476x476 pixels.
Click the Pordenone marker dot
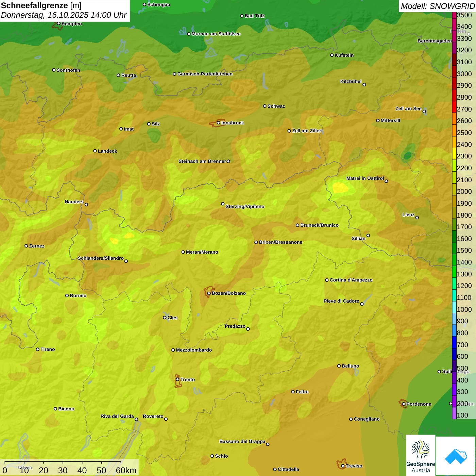pyautogui.click(x=404, y=404)
